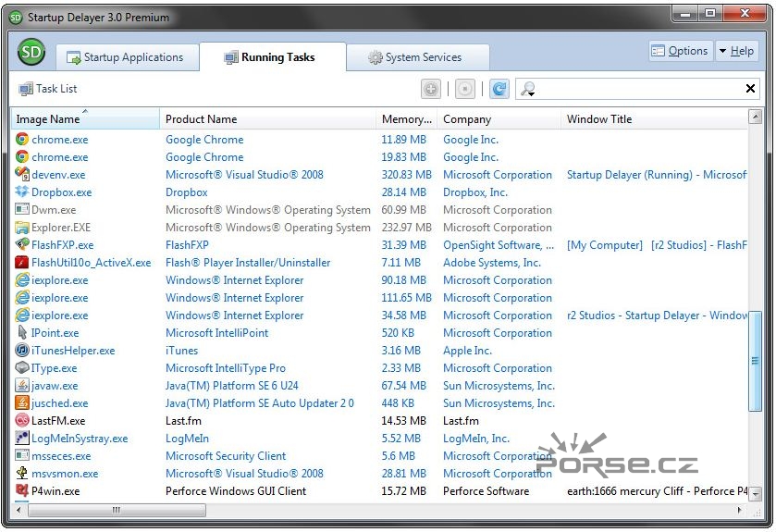Select the FlashUtil10o_ActiveX.exe red icon

[x=22, y=262]
